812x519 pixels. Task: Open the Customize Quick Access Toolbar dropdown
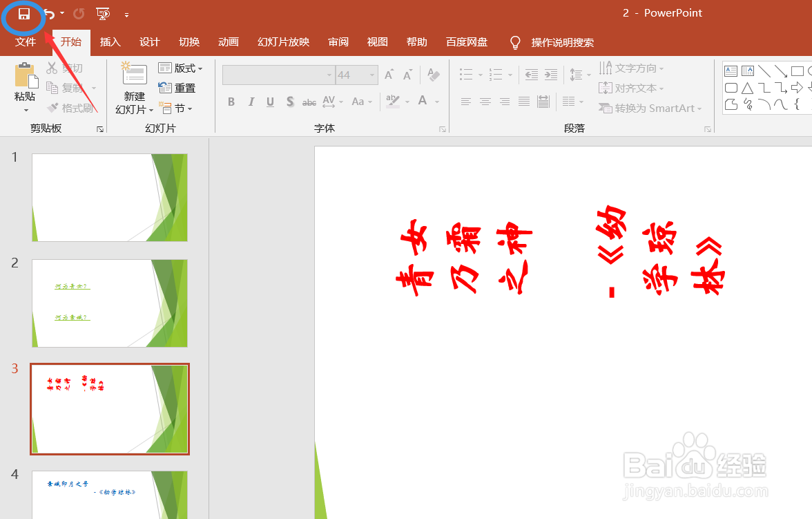pyautogui.click(x=126, y=15)
